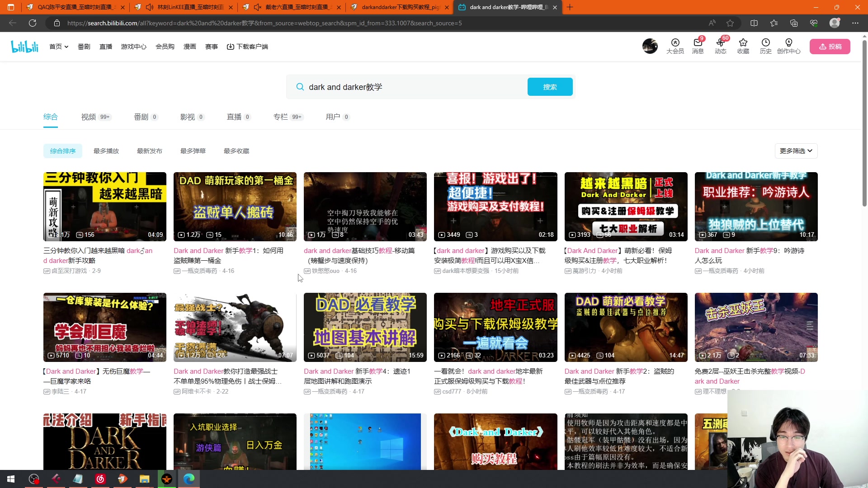The height and width of the screenshot is (488, 868).
Task: Select the 综合 tab
Action: [x=51, y=117]
